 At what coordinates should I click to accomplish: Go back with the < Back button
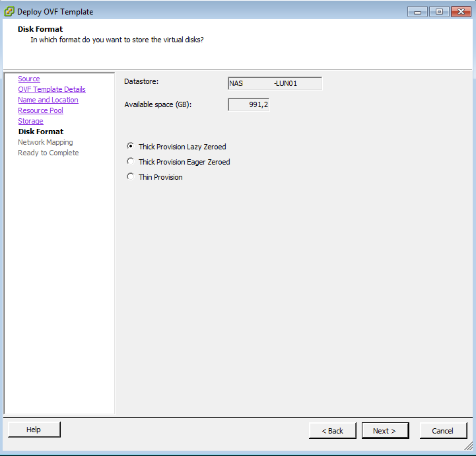pyautogui.click(x=333, y=431)
